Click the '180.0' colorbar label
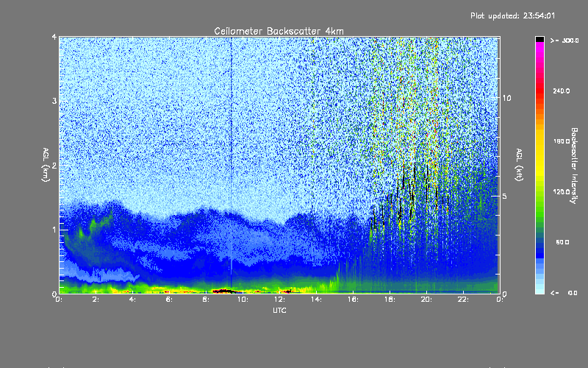The height and width of the screenshot is (368, 588). 562,141
